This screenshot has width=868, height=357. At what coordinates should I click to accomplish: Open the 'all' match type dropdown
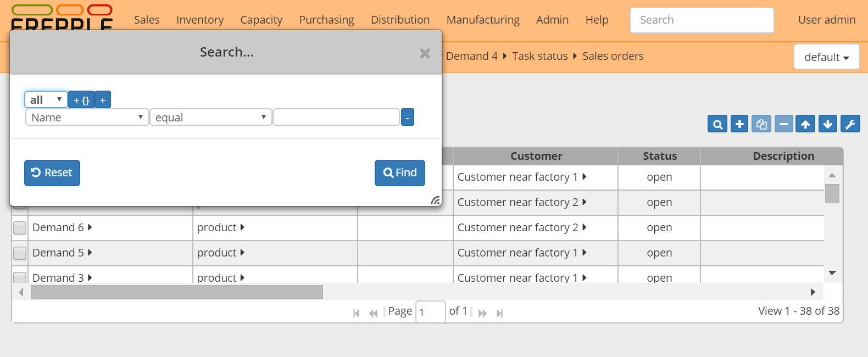pyautogui.click(x=46, y=100)
